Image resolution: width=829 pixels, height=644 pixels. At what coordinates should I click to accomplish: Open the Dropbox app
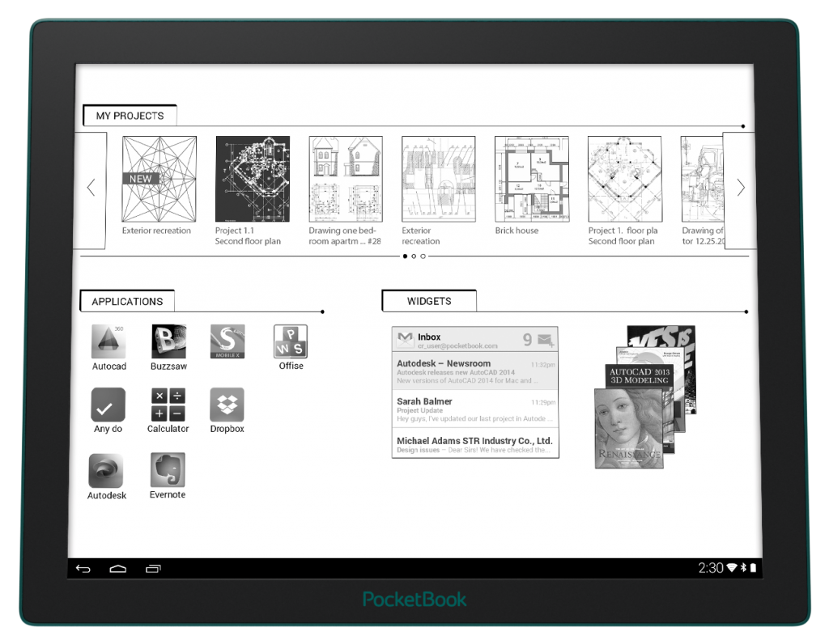tap(227, 405)
